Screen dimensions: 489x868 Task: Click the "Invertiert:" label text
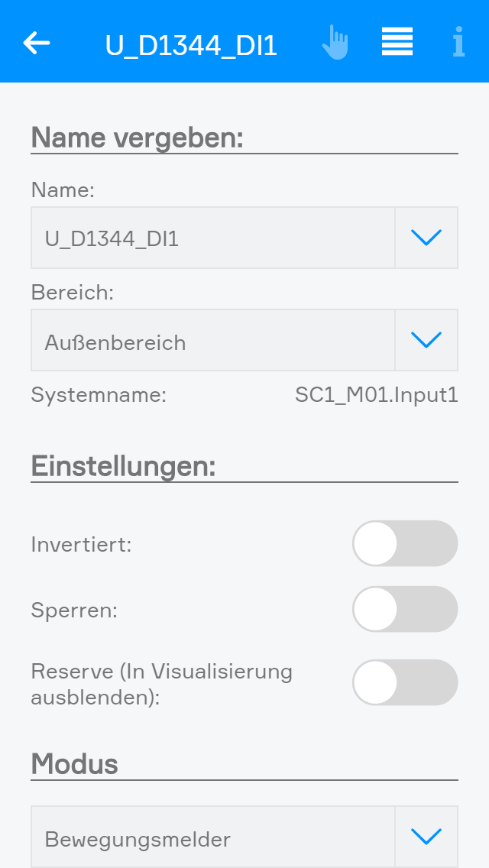[x=82, y=545]
